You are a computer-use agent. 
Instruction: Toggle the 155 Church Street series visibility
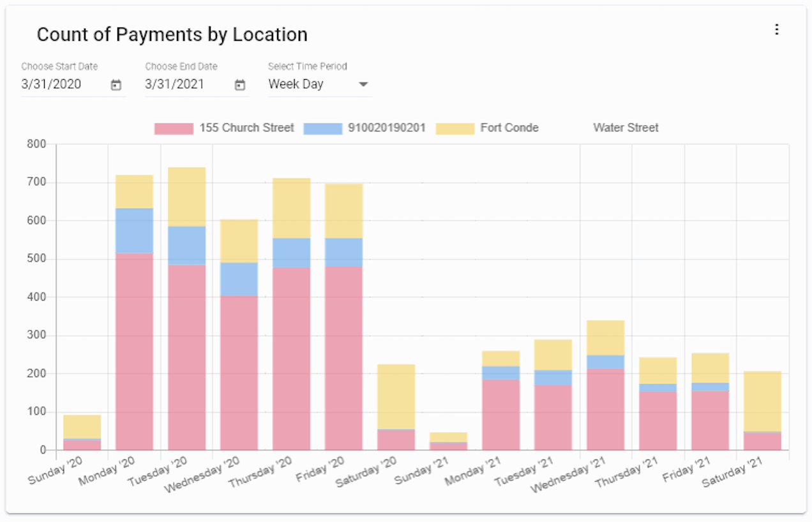[246, 128]
